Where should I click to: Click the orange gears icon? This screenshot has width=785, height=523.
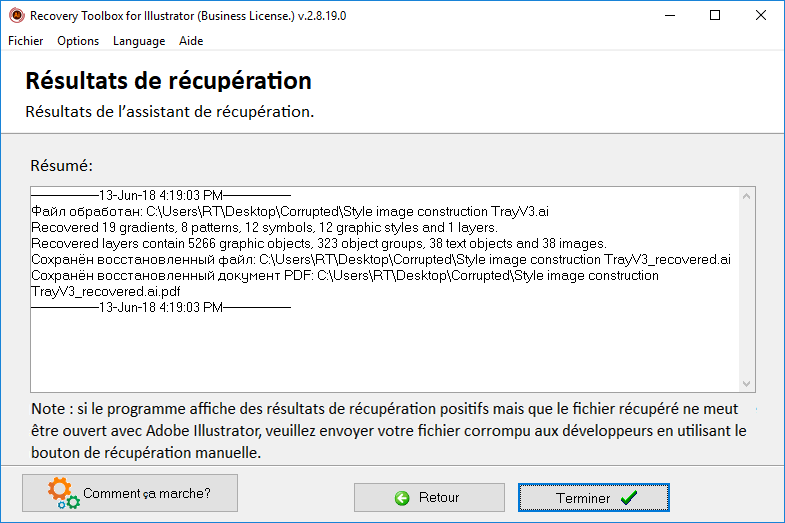tap(64, 493)
